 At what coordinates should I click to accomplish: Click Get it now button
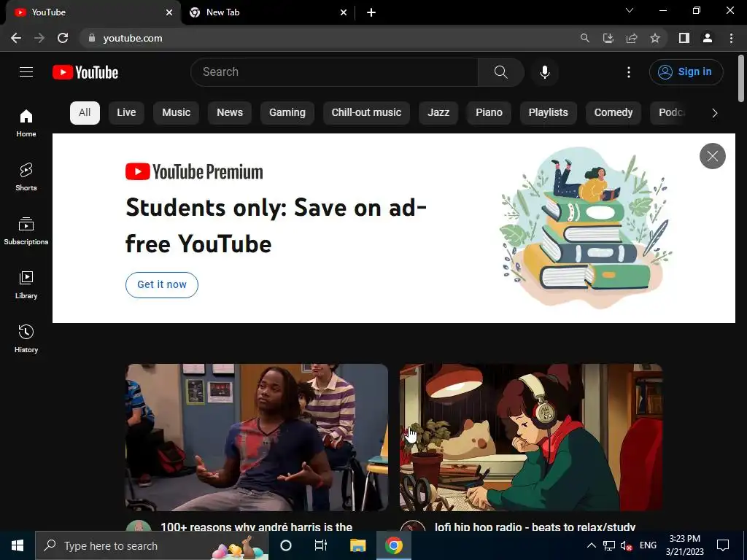pos(161,285)
